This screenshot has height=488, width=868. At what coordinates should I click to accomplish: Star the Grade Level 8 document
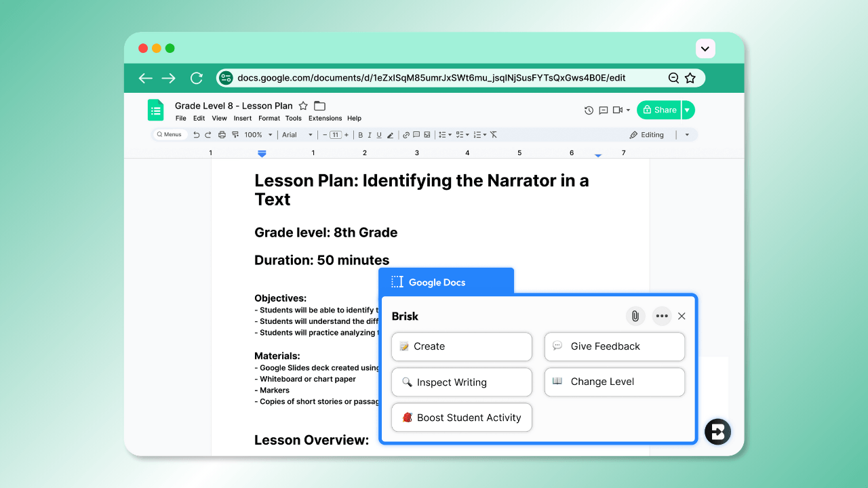pyautogui.click(x=303, y=106)
